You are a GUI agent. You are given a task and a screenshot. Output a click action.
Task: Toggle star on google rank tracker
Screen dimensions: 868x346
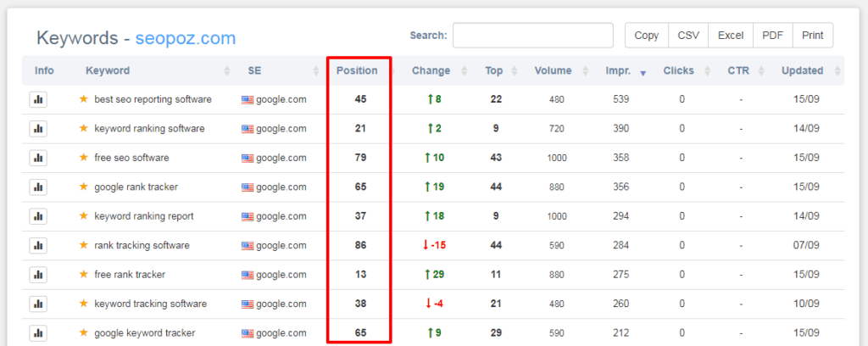[84, 187]
